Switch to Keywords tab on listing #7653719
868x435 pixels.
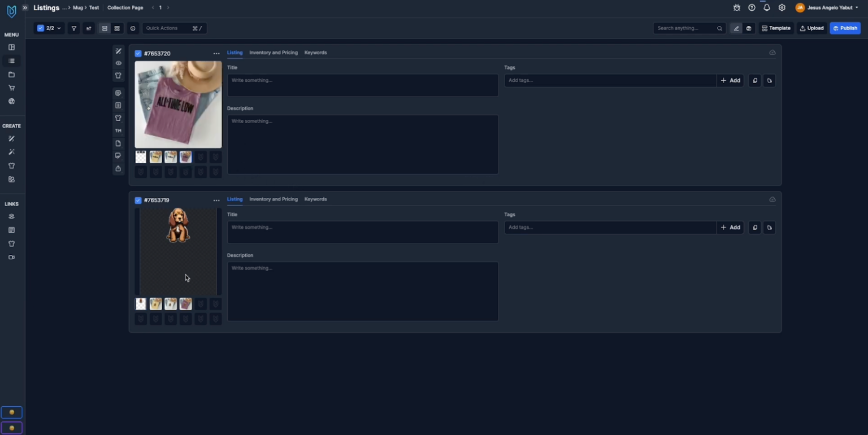point(315,199)
